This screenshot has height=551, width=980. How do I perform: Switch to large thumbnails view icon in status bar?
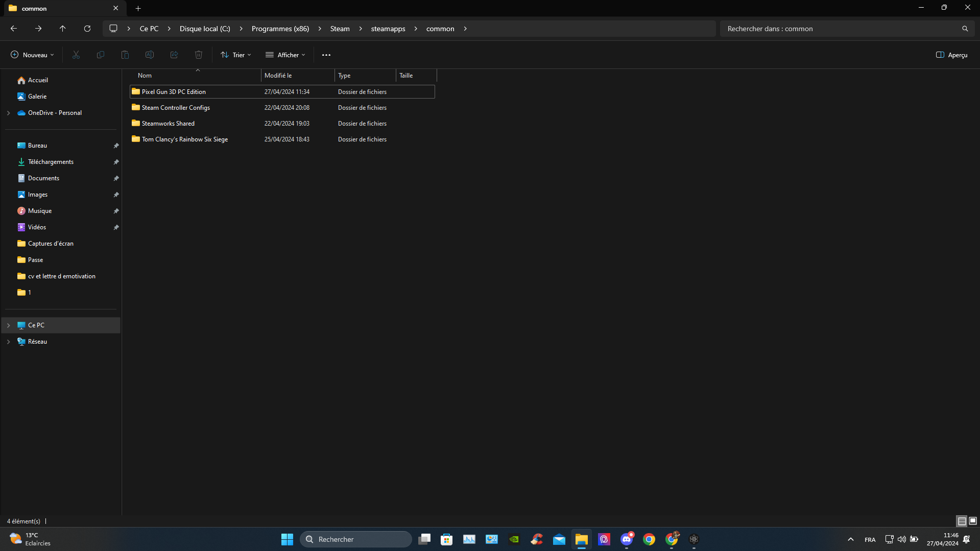(973, 521)
